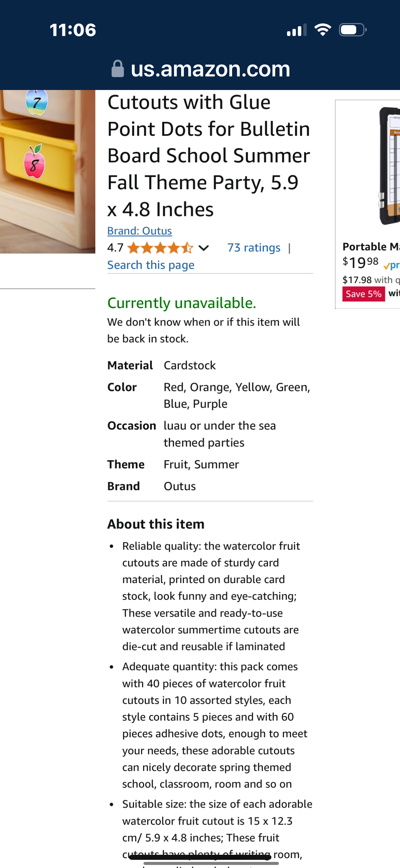Tap the Wi-Fi status icon
Viewport: 400px width, 868px height.
[x=323, y=30]
